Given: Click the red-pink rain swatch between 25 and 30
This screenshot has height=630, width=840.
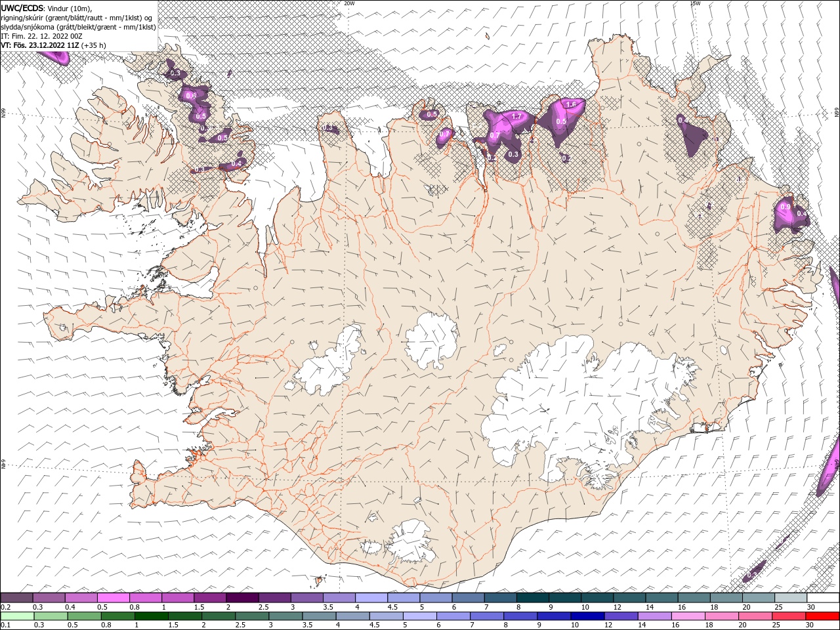Looking at the screenshot, I should [789, 616].
